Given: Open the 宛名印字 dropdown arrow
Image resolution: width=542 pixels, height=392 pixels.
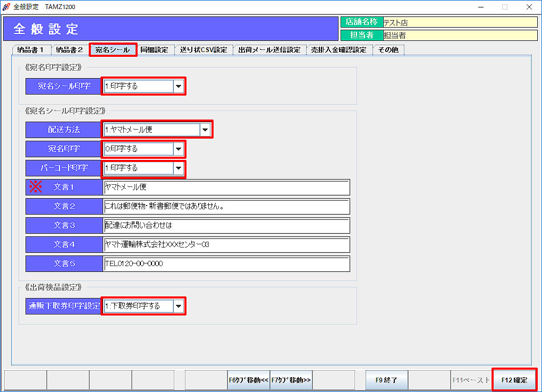Looking at the screenshot, I should click(x=179, y=149).
